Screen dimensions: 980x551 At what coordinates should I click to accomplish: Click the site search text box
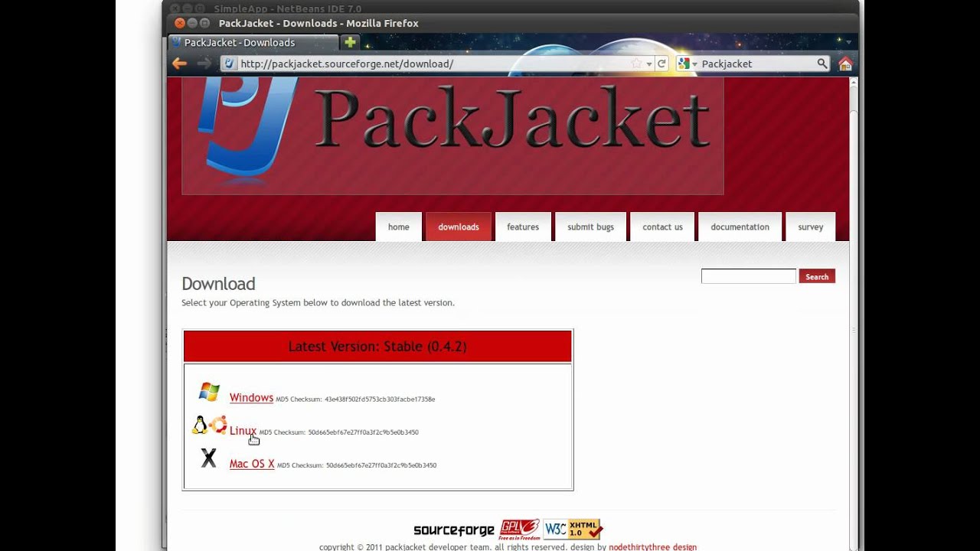749,276
